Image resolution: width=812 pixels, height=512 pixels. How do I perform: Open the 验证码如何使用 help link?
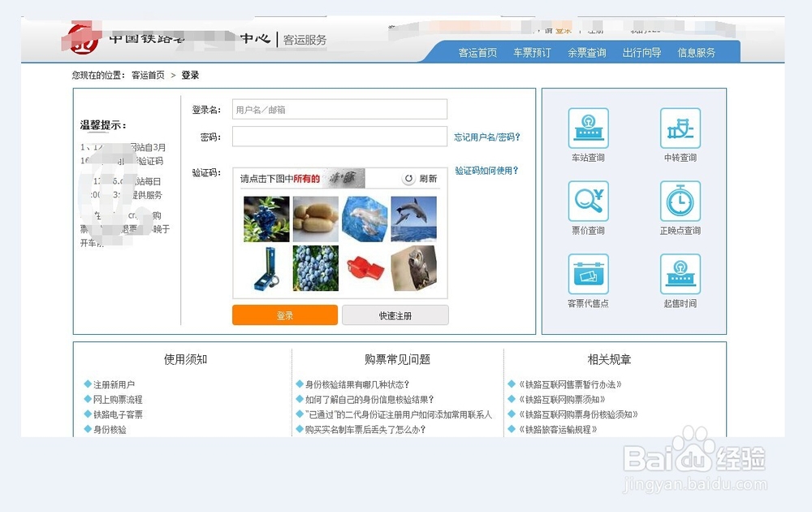pyautogui.click(x=487, y=171)
